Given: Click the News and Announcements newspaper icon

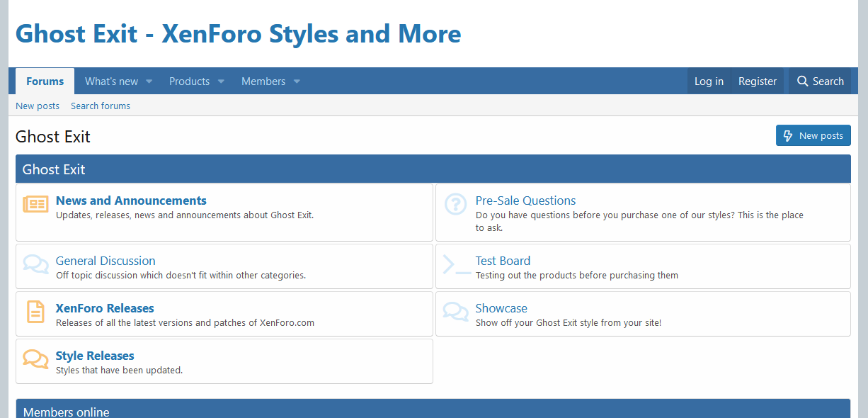Looking at the screenshot, I should coord(35,204).
